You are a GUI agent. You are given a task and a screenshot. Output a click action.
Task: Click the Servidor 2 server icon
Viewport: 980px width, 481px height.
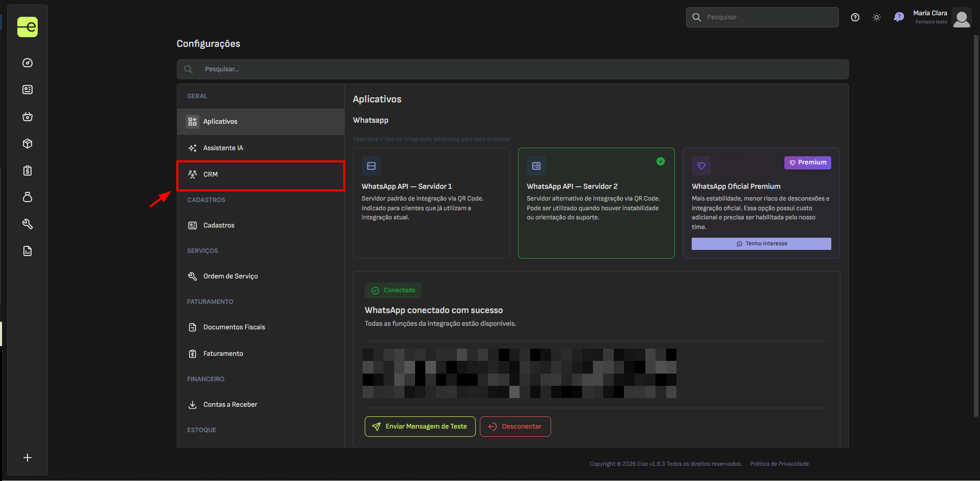[x=536, y=166]
